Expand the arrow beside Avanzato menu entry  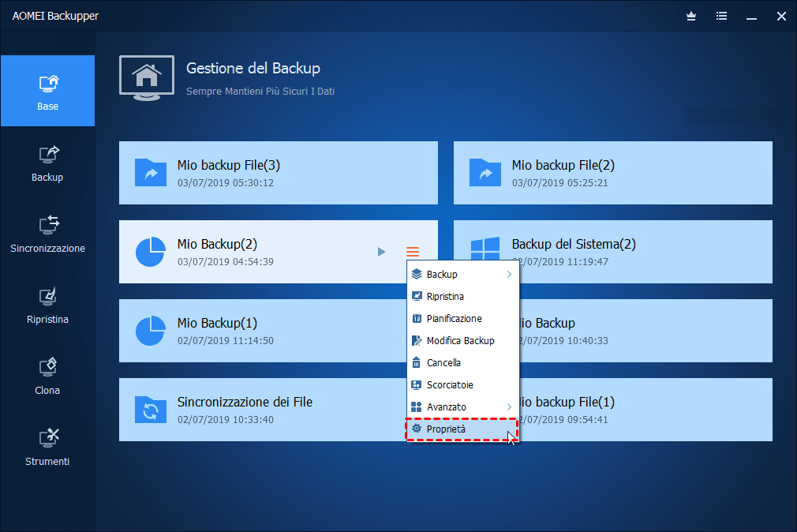point(509,406)
